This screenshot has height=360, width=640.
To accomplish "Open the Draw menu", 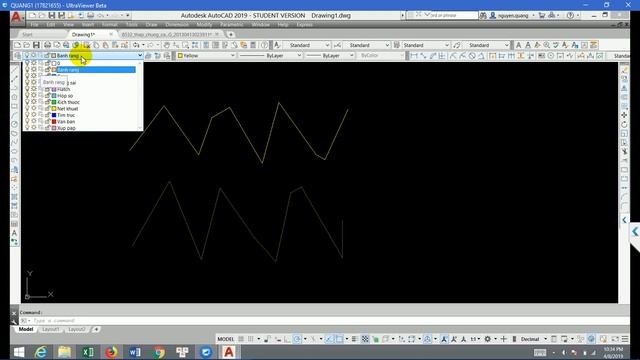I will 151,25.
